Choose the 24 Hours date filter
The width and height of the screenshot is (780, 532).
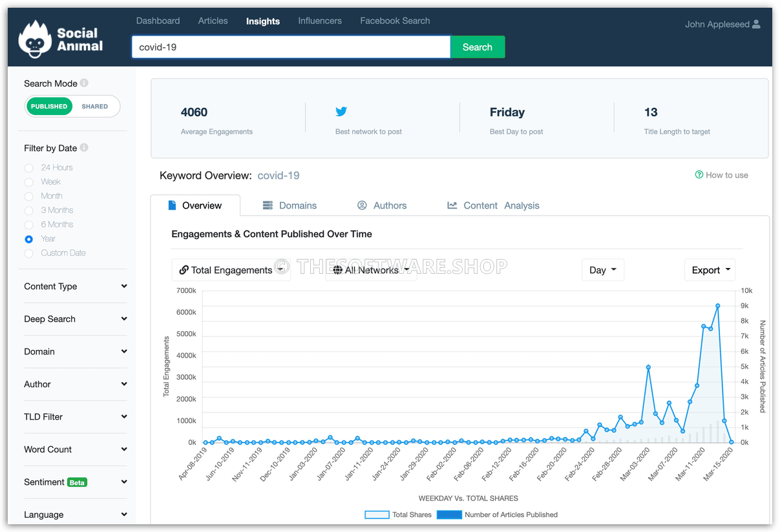pyautogui.click(x=28, y=168)
